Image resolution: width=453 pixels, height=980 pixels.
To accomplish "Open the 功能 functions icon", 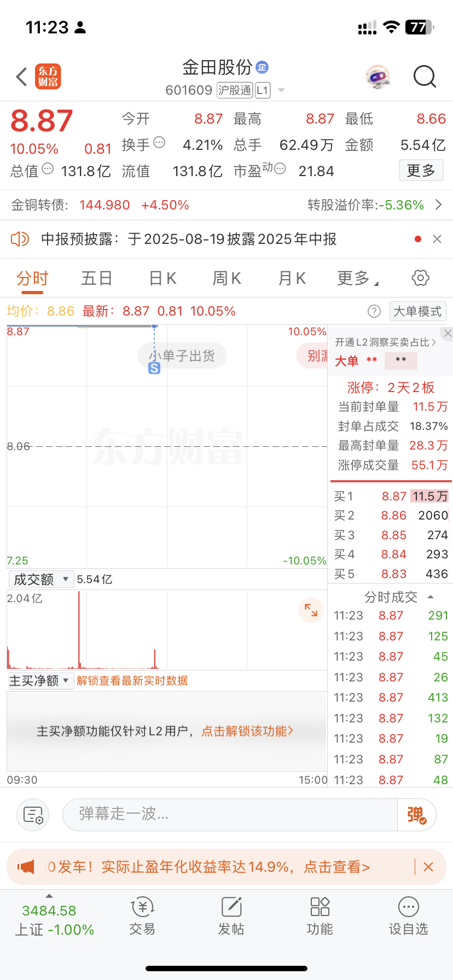I will pyautogui.click(x=320, y=916).
